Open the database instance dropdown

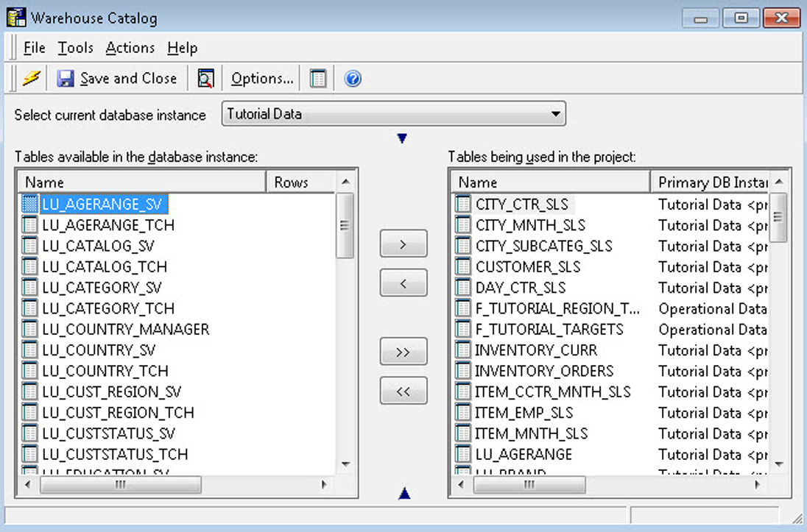click(x=394, y=114)
